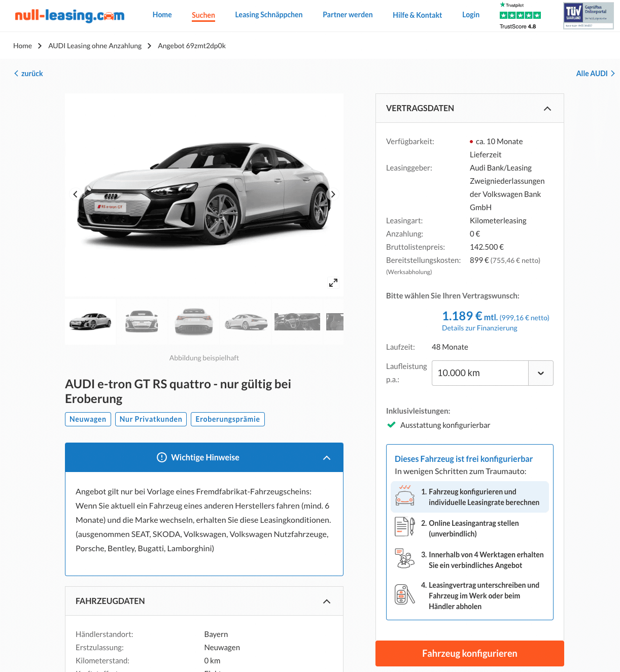Open Leasing Schnäppchen menu item

pos(269,15)
